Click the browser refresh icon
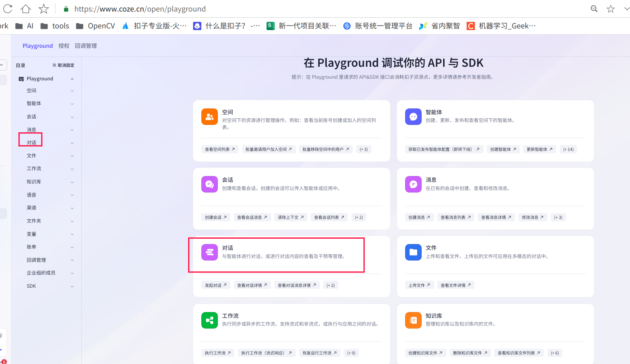This screenshot has height=364, width=630. 7,9
